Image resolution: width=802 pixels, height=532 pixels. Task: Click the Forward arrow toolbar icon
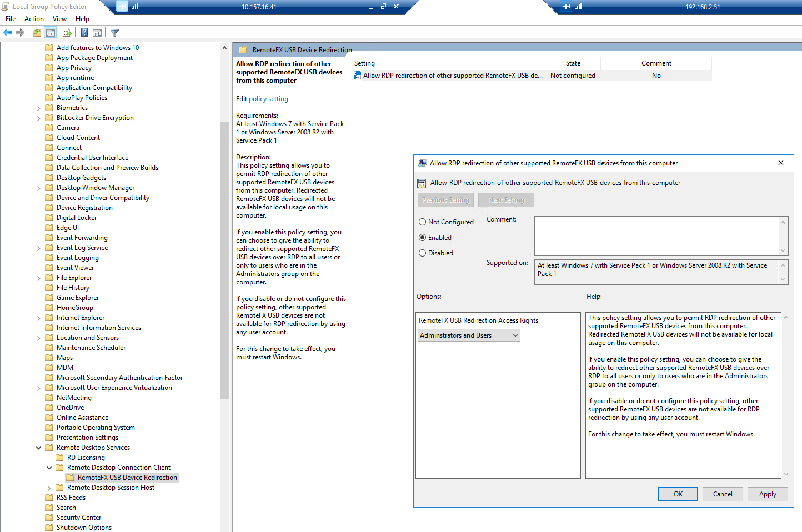(x=20, y=33)
